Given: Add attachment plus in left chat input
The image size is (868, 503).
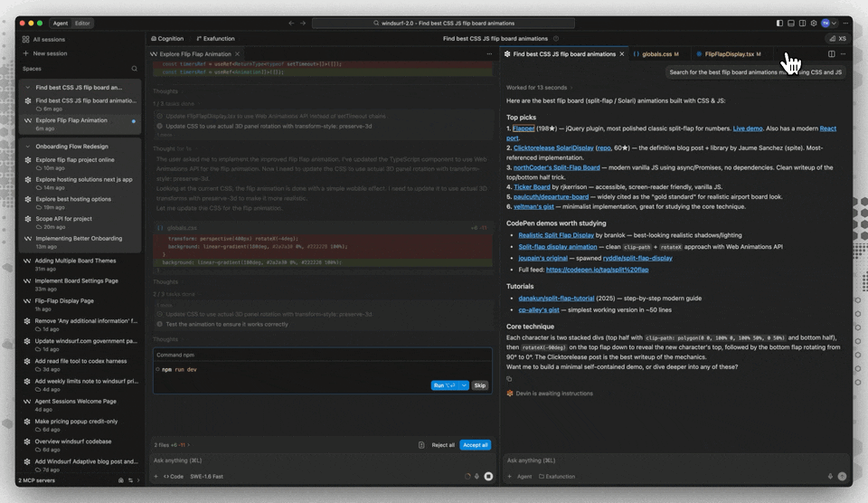Looking at the screenshot, I should pos(156,477).
